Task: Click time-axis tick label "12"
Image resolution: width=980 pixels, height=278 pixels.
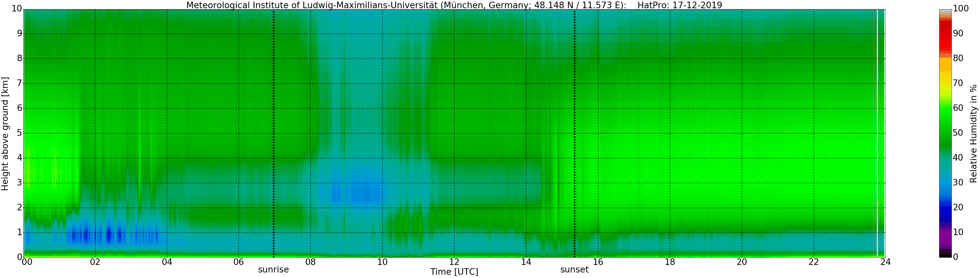Action: pyautogui.click(x=454, y=262)
